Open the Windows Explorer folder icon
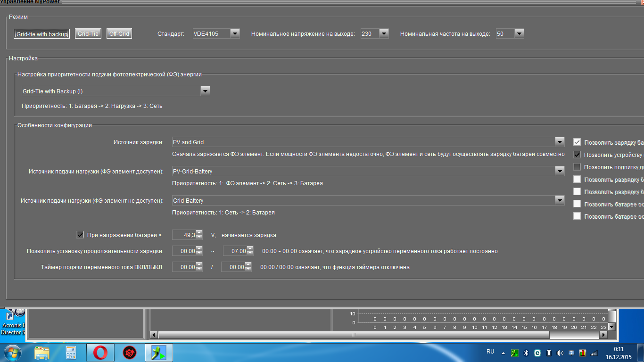This screenshot has height=362, width=644. (42, 353)
